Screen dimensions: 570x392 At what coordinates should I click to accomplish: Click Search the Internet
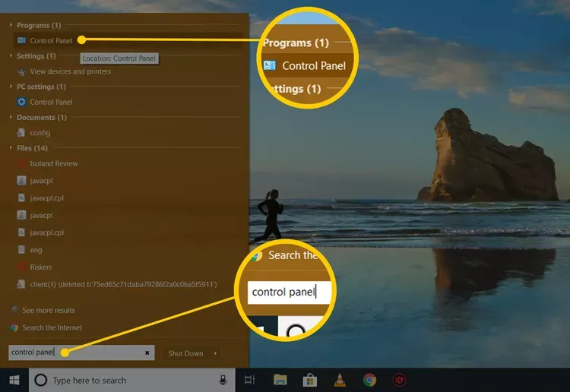(52, 327)
